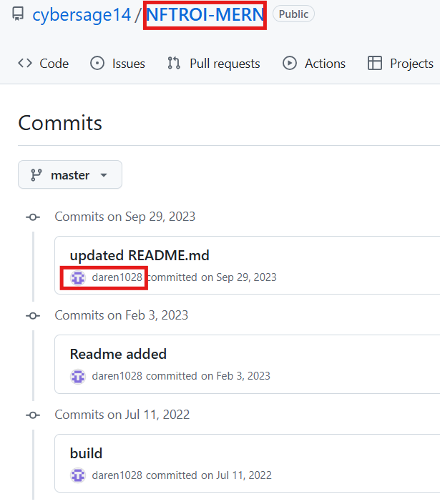440x504 pixels.
Task: Click the Code tab angle-brackets icon
Action: [25, 63]
